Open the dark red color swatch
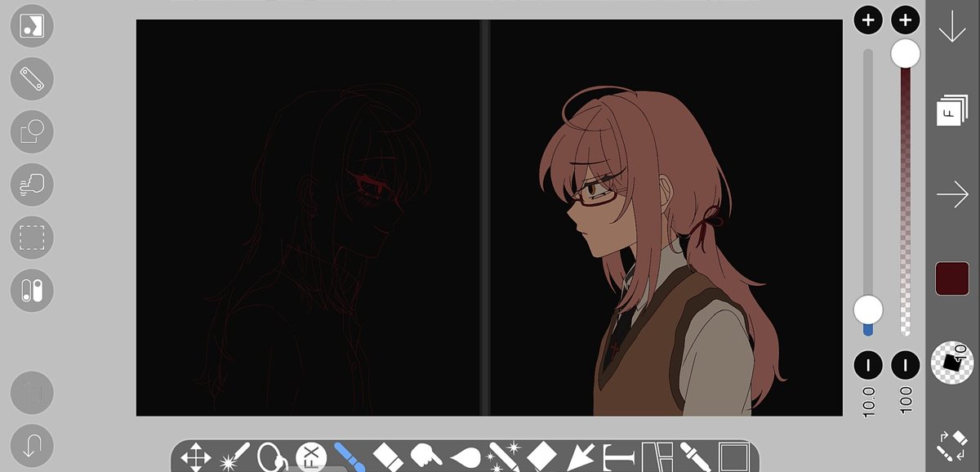 click(952, 278)
